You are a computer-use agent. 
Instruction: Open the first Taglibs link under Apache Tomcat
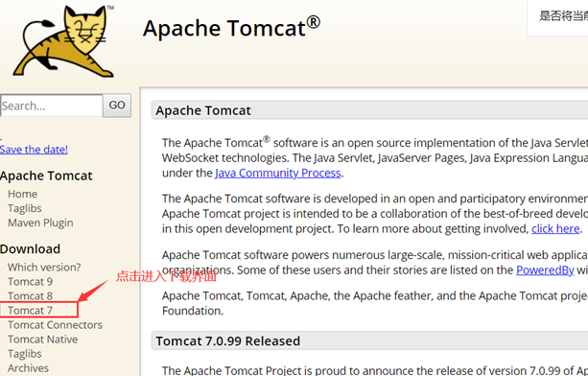25,208
